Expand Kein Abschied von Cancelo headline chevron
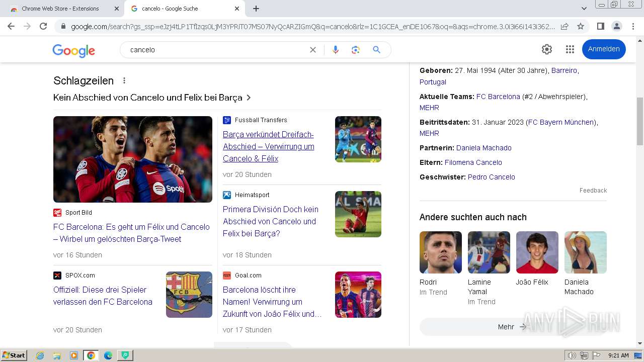This screenshot has height=362, width=644. (x=249, y=98)
